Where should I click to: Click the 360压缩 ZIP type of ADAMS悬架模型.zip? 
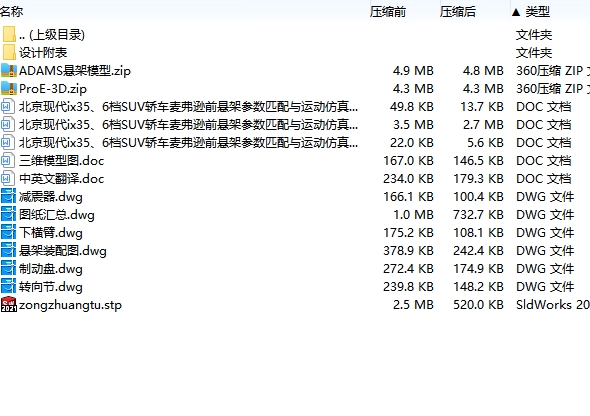point(553,71)
